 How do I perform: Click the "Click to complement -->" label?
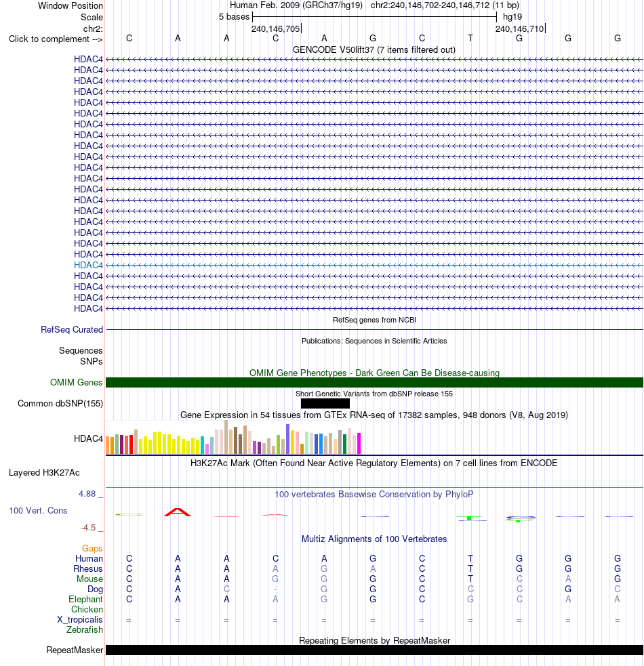[56, 39]
